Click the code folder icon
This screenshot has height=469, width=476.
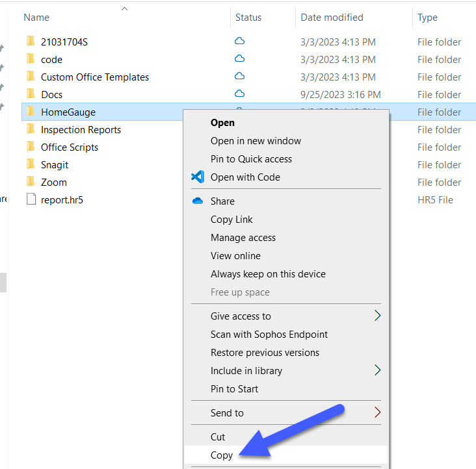coord(31,59)
